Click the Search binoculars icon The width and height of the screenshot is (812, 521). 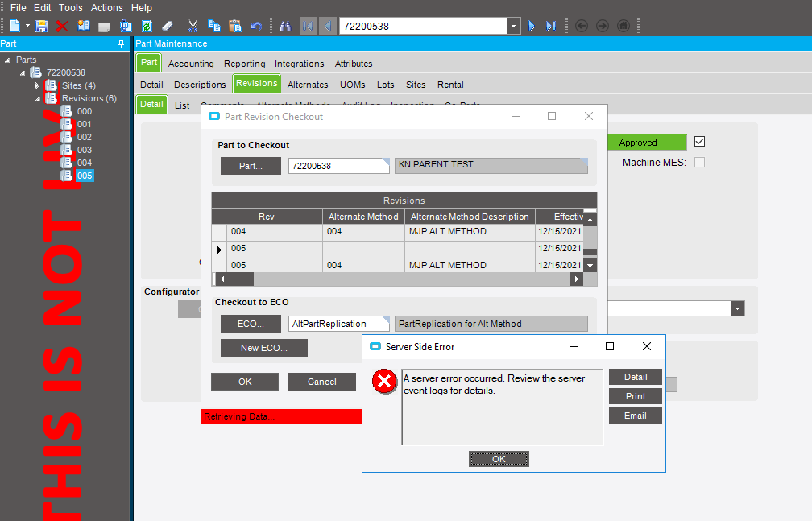point(285,26)
